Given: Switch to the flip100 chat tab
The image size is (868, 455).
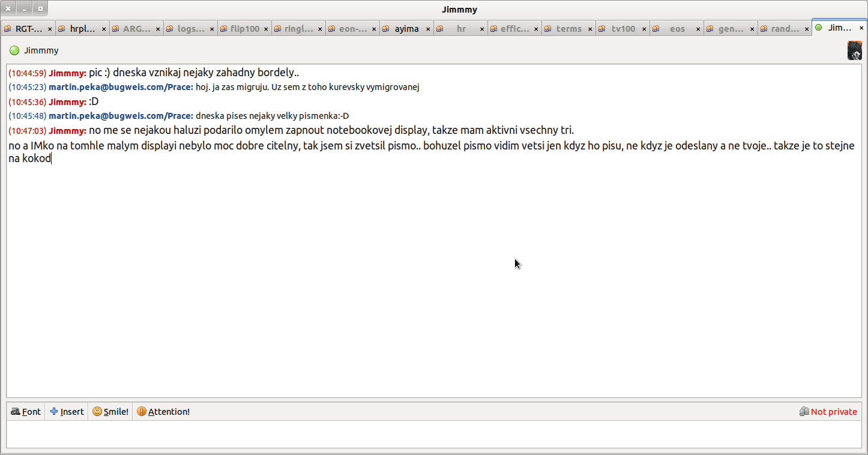Looking at the screenshot, I should pos(244,29).
